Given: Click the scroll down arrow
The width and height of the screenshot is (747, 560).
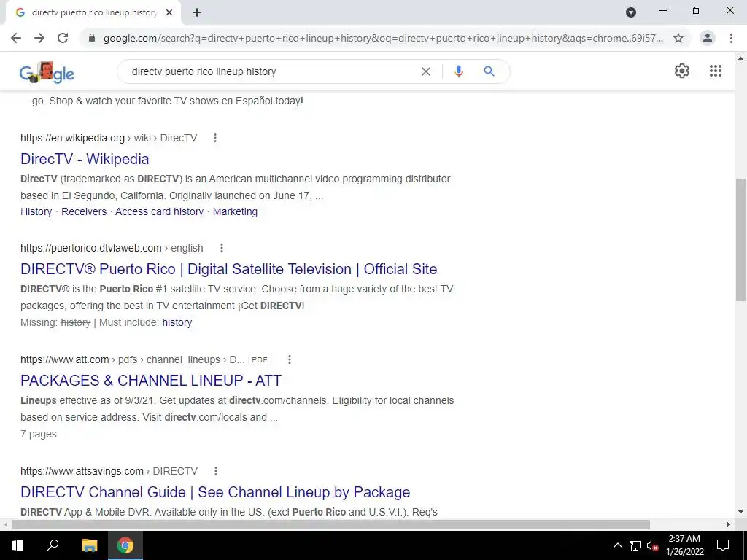Looking at the screenshot, I should tap(740, 512).
